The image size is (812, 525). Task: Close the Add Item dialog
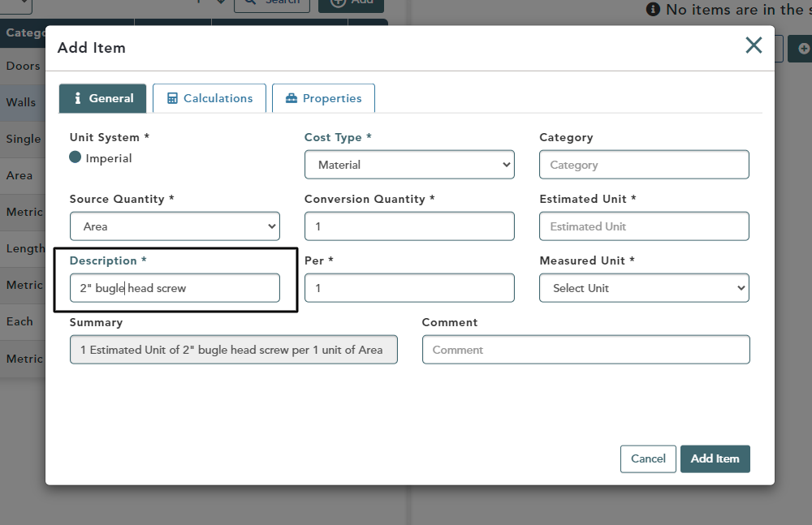click(754, 45)
